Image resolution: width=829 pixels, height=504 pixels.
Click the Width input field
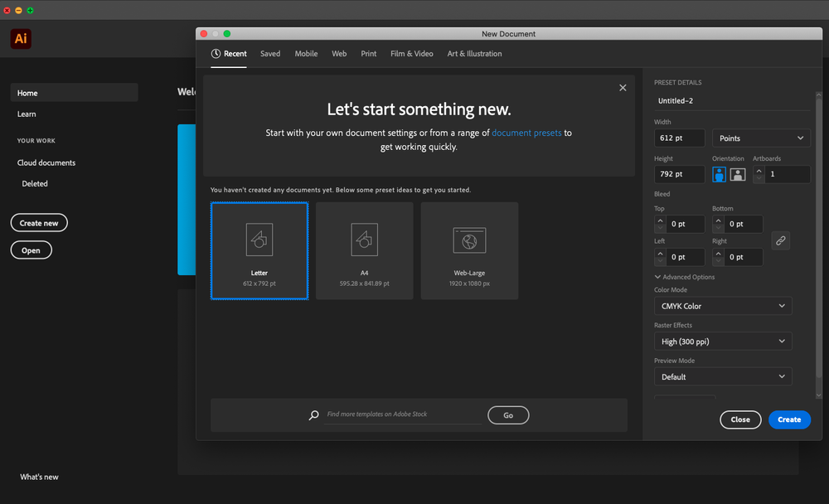pyautogui.click(x=679, y=138)
